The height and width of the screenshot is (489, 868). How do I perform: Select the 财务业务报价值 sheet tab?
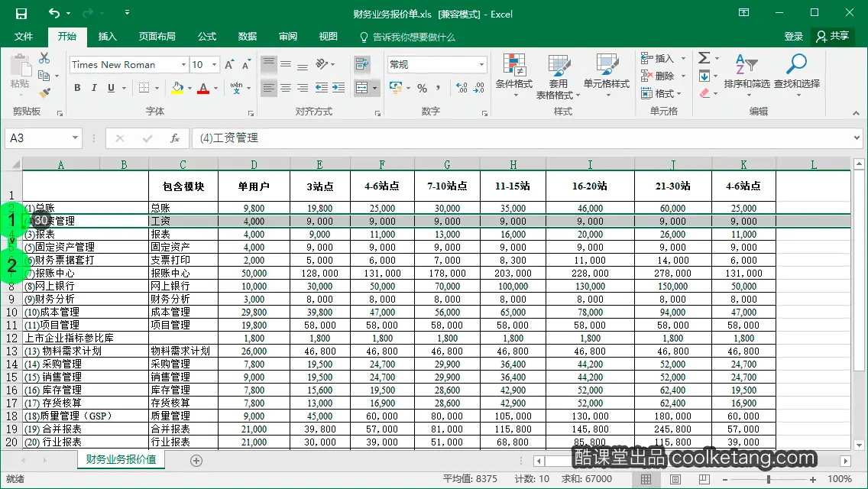tap(121, 460)
